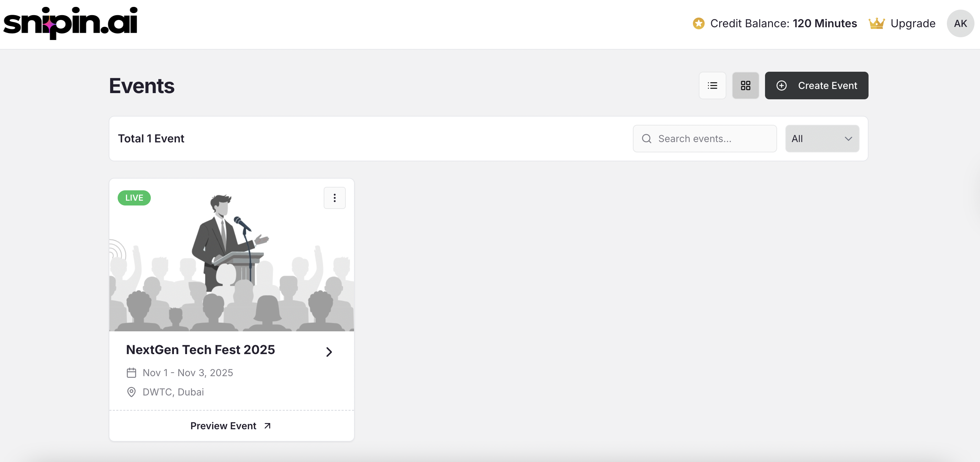Open the AK account avatar menu
980x462 pixels.
point(960,23)
